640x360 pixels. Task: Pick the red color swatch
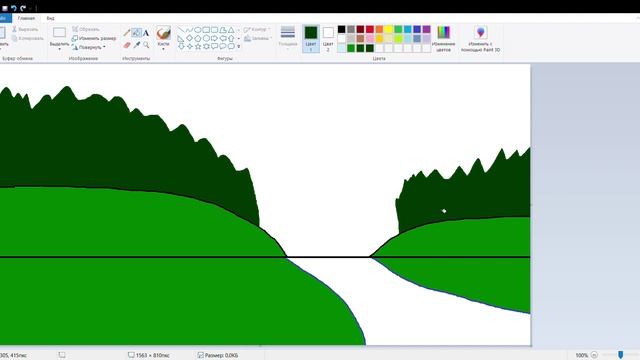coord(370,29)
